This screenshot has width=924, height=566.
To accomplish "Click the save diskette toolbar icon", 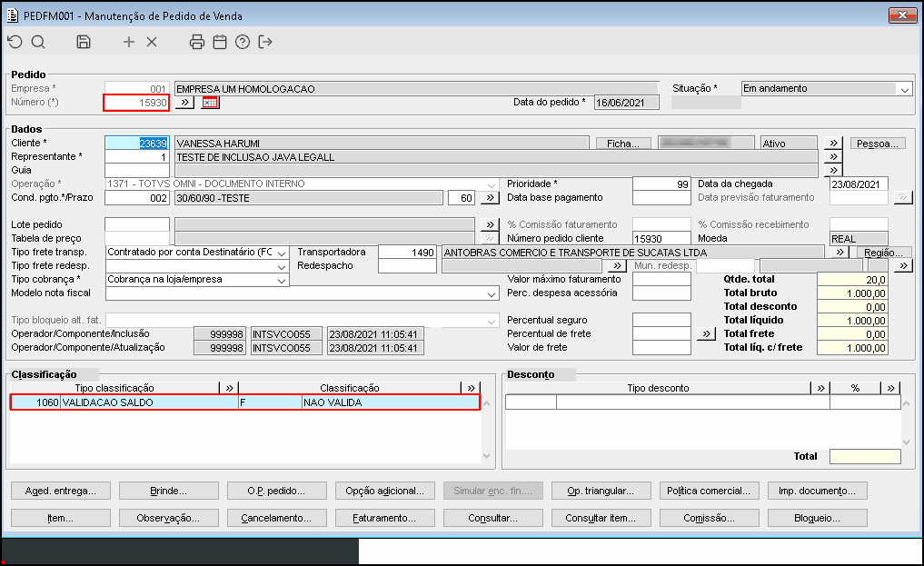I will click(x=84, y=42).
